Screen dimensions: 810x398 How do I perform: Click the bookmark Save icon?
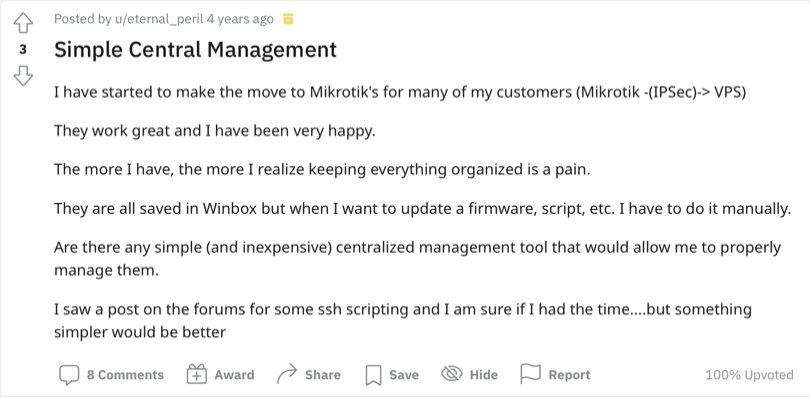click(x=373, y=375)
